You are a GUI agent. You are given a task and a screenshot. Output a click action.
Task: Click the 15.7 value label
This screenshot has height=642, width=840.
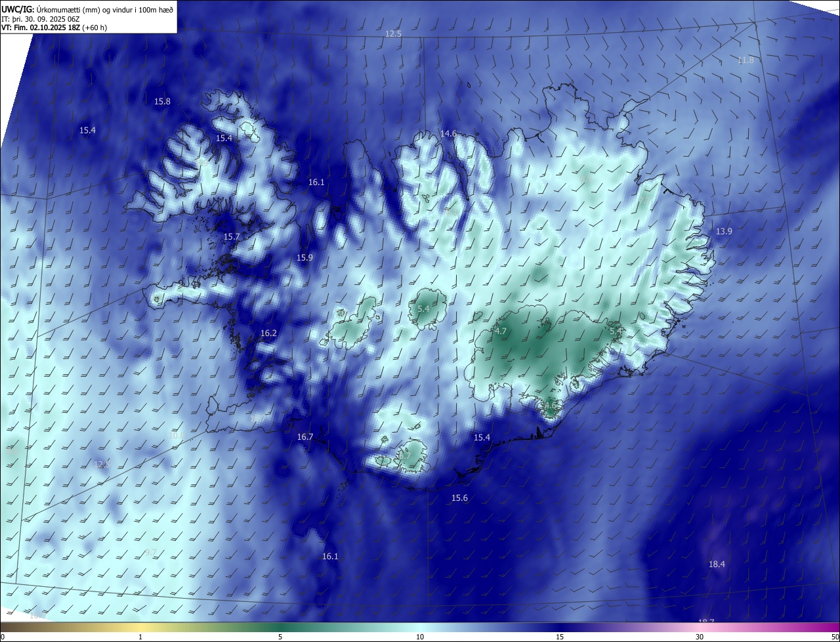coord(232,237)
